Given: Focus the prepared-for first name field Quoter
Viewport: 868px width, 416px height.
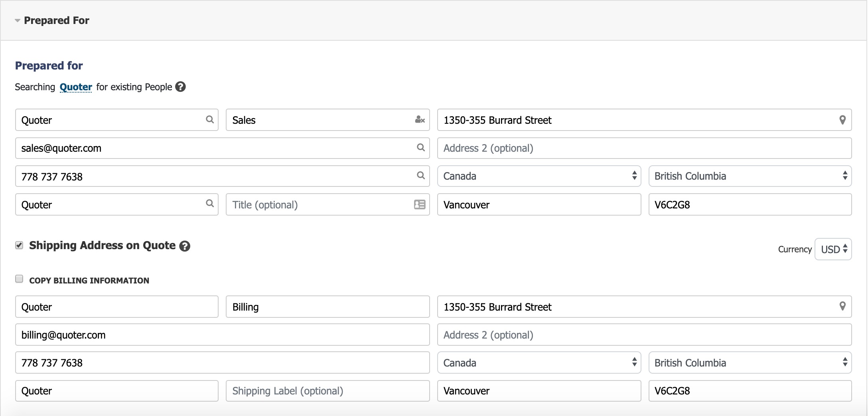Looking at the screenshot, I should 117,120.
